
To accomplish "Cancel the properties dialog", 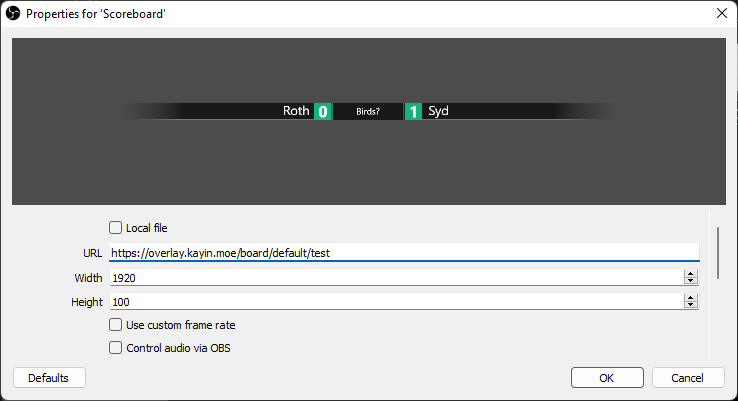I will [688, 377].
